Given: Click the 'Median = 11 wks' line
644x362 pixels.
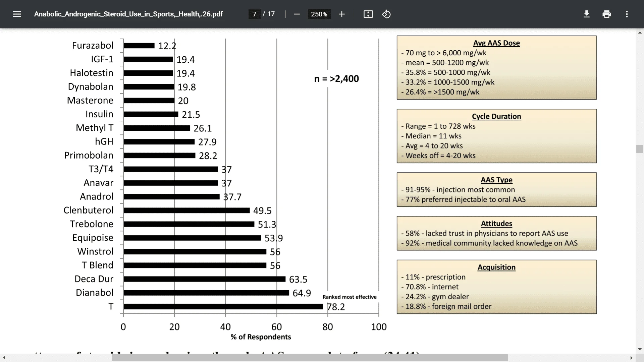Looking at the screenshot, I should [x=431, y=136].
